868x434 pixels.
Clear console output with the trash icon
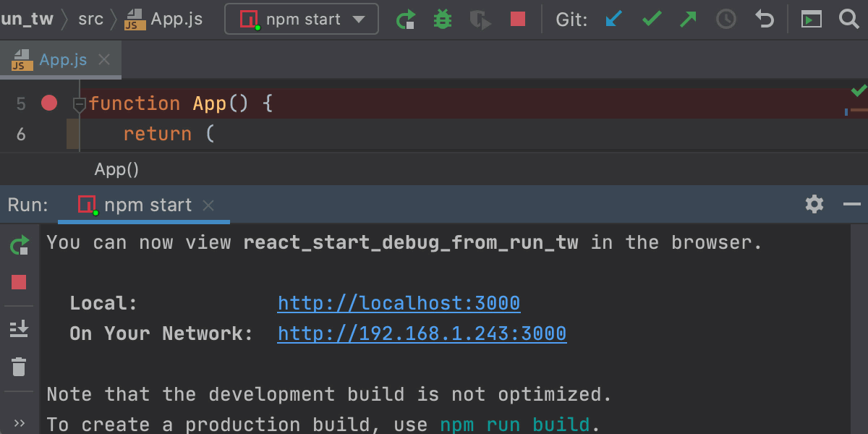pyautogui.click(x=18, y=367)
